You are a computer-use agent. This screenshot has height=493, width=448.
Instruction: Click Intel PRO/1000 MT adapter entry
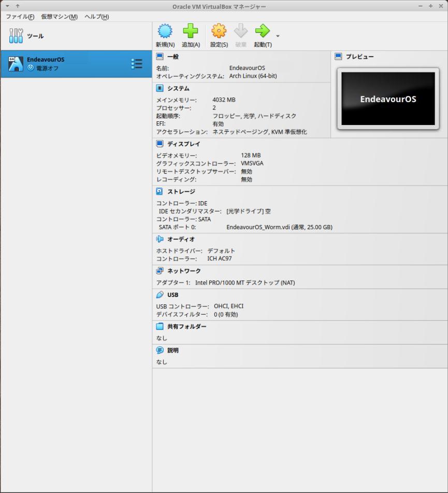click(x=245, y=283)
